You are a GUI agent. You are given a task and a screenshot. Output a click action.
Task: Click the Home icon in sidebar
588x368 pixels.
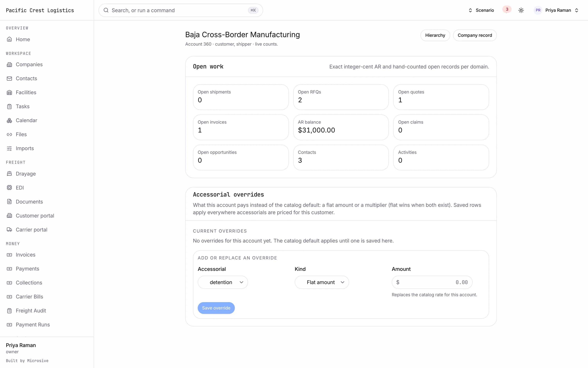(x=9, y=39)
